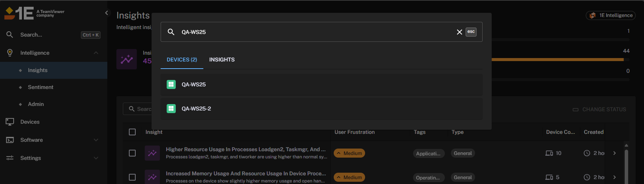644x184 pixels.
Task: Open Sentiment in the sidebar menu
Action: click(x=40, y=87)
